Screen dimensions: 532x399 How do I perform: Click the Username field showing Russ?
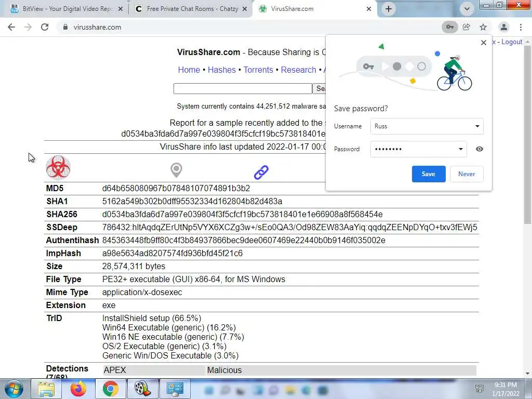pos(427,126)
